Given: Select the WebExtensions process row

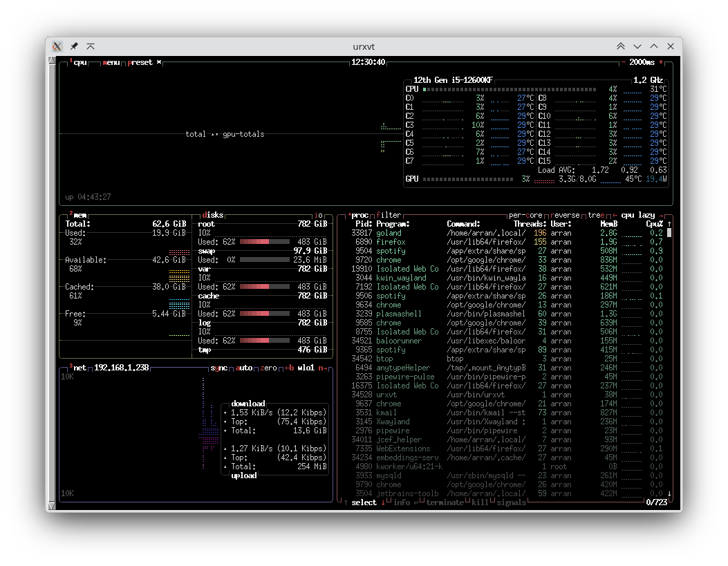Looking at the screenshot, I should tap(507, 449).
